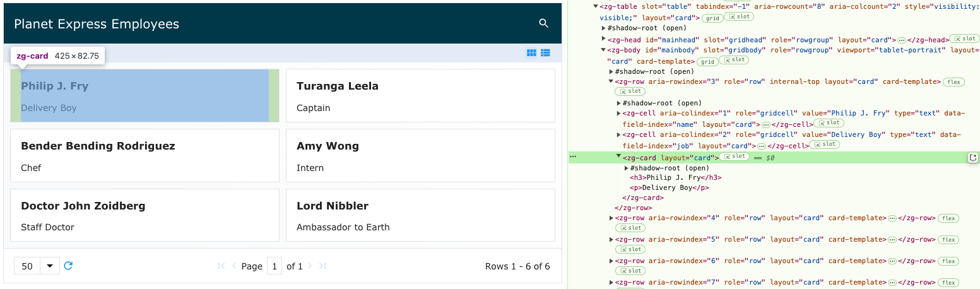Expand the zg-head node
Image resolution: width=980 pixels, height=289 pixels.
(x=603, y=39)
